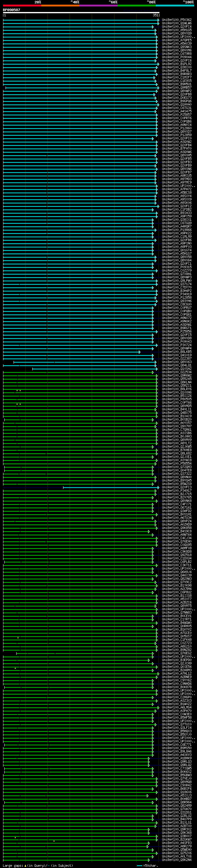Screen dimensions: 197x868
Task: Click hit label UniRef100_Q55245
Action: coord(177,379)
